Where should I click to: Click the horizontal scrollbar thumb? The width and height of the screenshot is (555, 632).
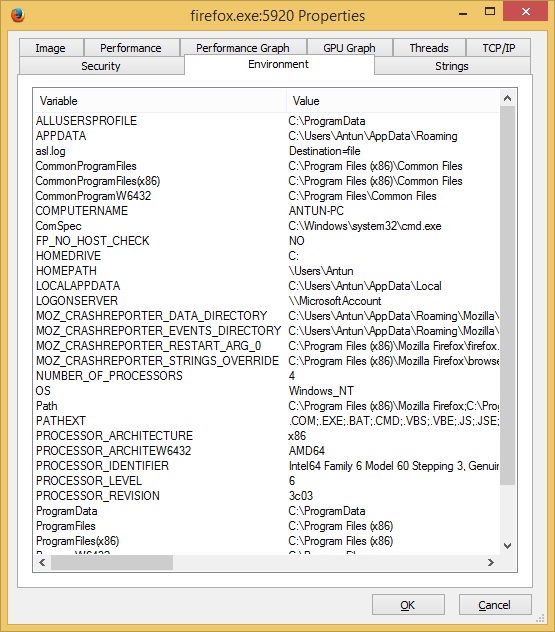tap(112, 562)
